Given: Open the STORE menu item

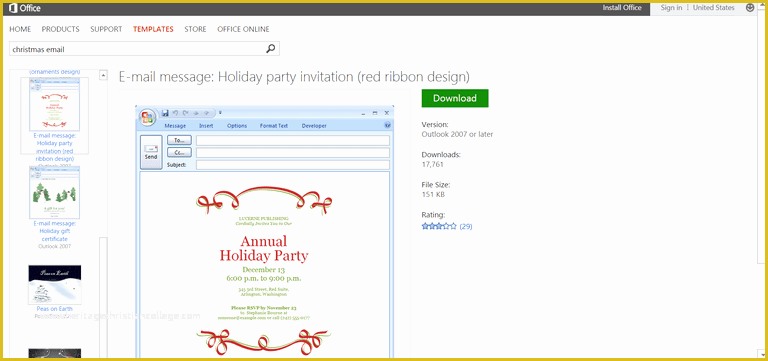Looking at the screenshot, I should (x=195, y=29).
